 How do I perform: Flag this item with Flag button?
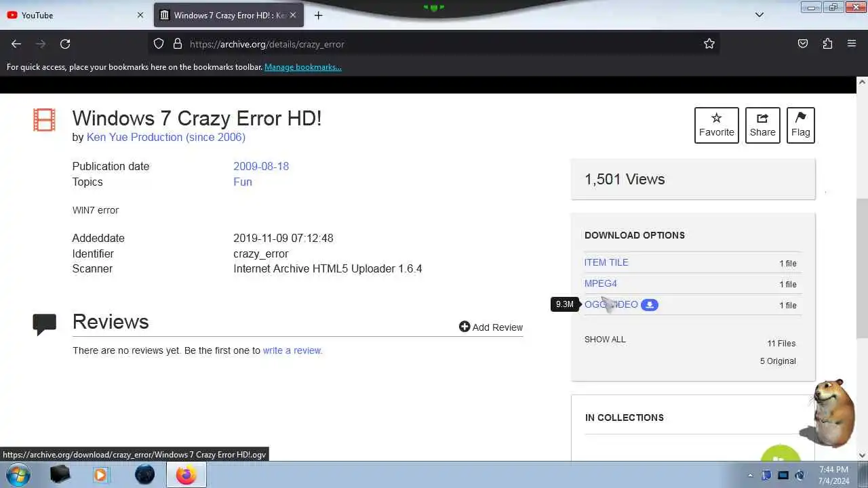tap(801, 125)
